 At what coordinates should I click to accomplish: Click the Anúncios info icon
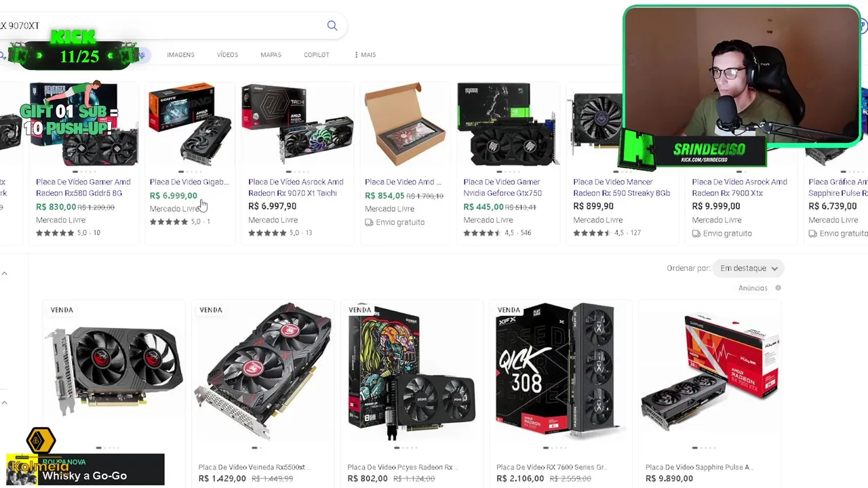point(778,288)
